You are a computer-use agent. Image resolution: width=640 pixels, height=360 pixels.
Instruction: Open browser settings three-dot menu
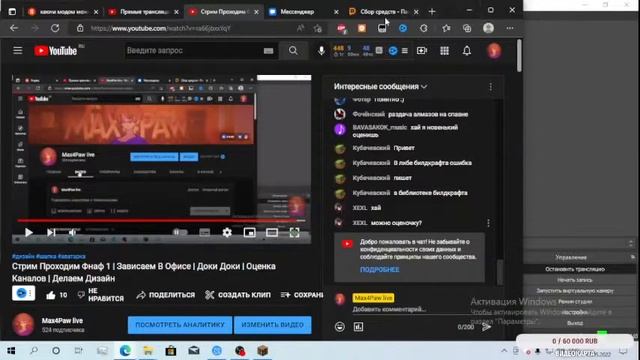[x=510, y=28]
